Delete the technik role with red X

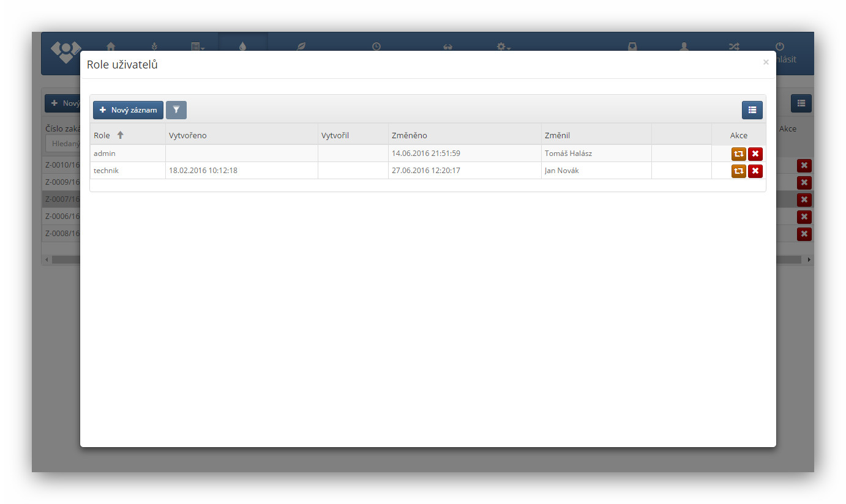coord(755,171)
